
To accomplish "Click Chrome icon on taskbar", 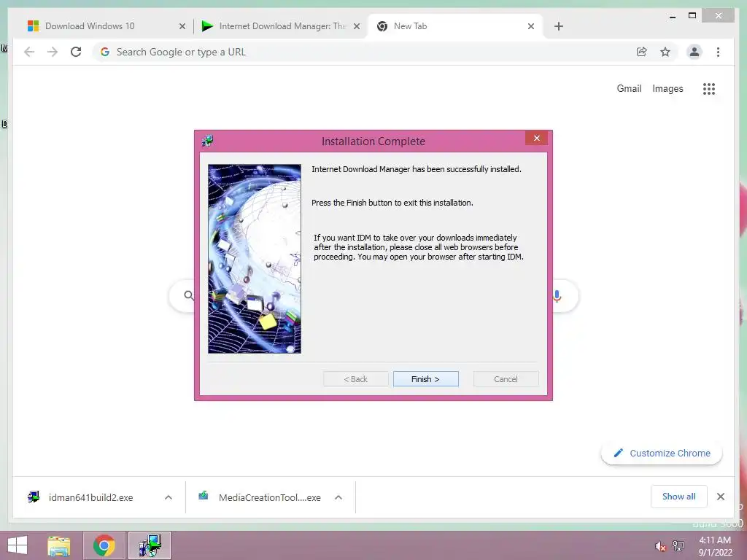I will point(104,545).
